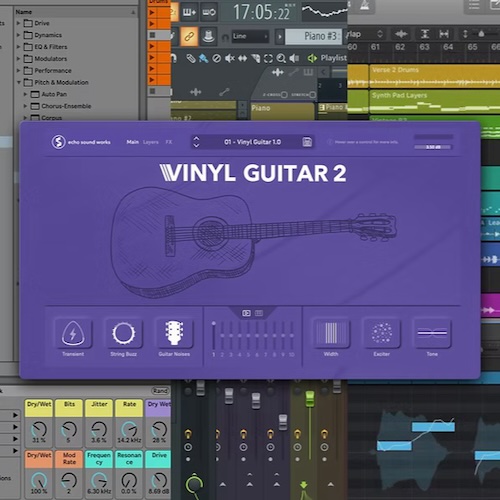Expand the Performance folder
The height and width of the screenshot is (500, 500).
19,70
